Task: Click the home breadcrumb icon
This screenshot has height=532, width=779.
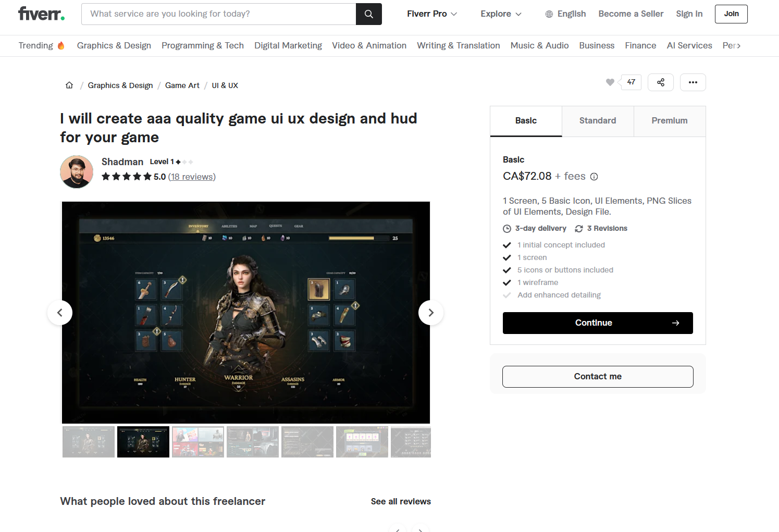Action: (69, 85)
